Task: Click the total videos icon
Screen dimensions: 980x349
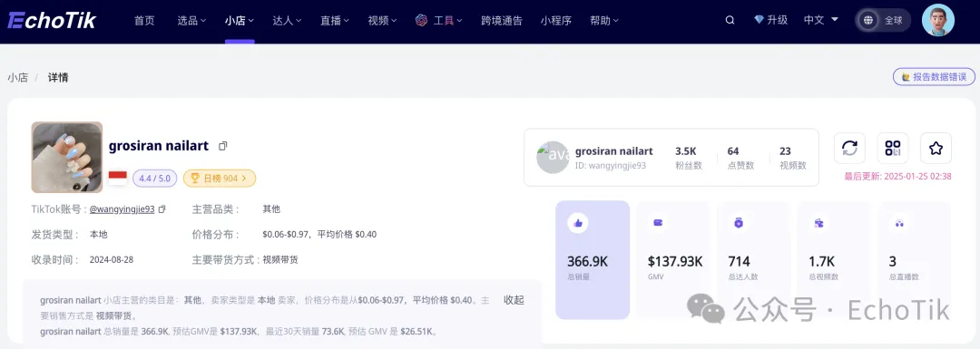Action: tap(818, 223)
